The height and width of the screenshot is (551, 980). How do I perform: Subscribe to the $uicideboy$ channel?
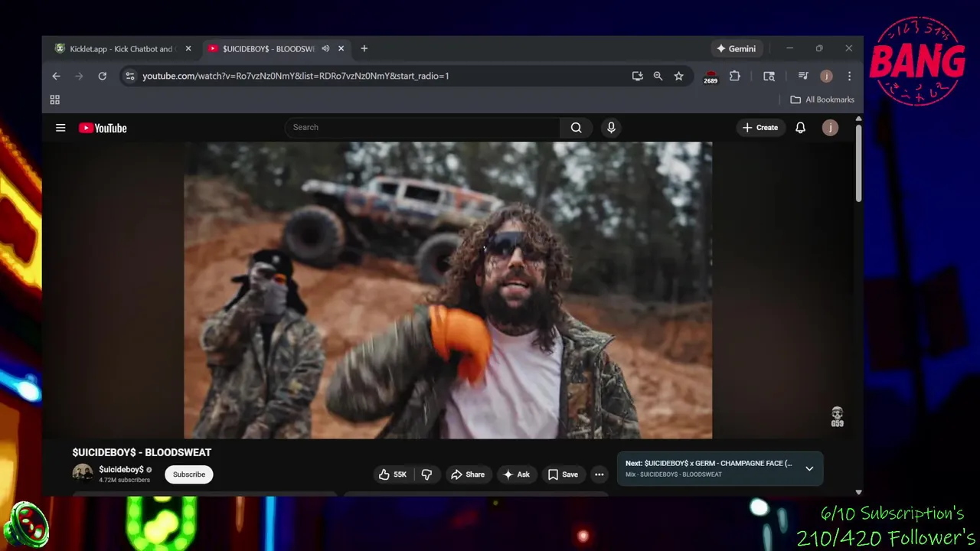point(189,474)
